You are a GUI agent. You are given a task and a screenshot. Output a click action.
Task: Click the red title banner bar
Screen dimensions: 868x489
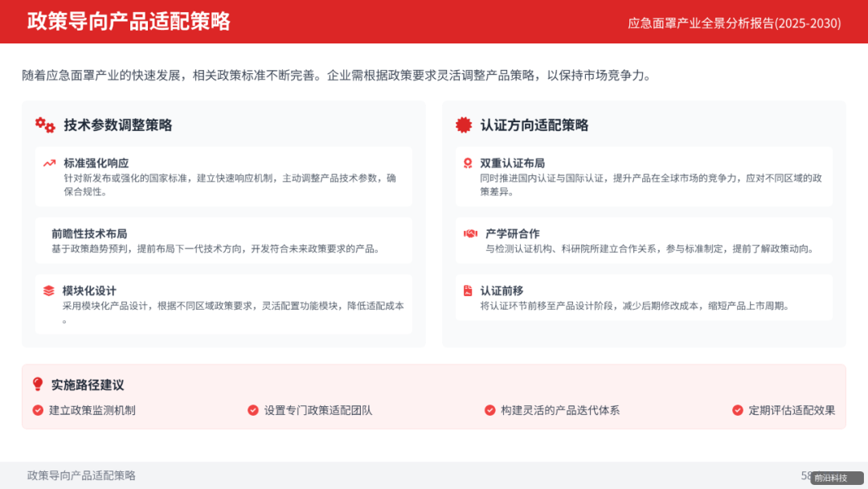coord(434,23)
